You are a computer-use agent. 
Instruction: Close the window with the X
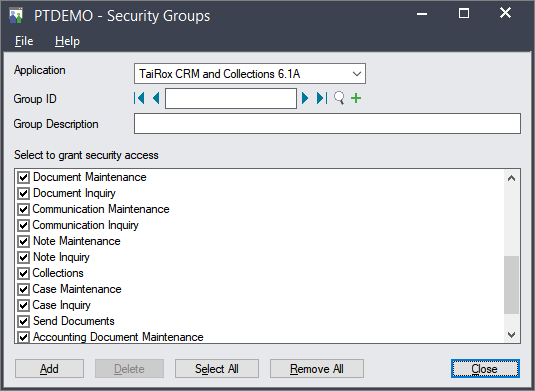click(505, 13)
